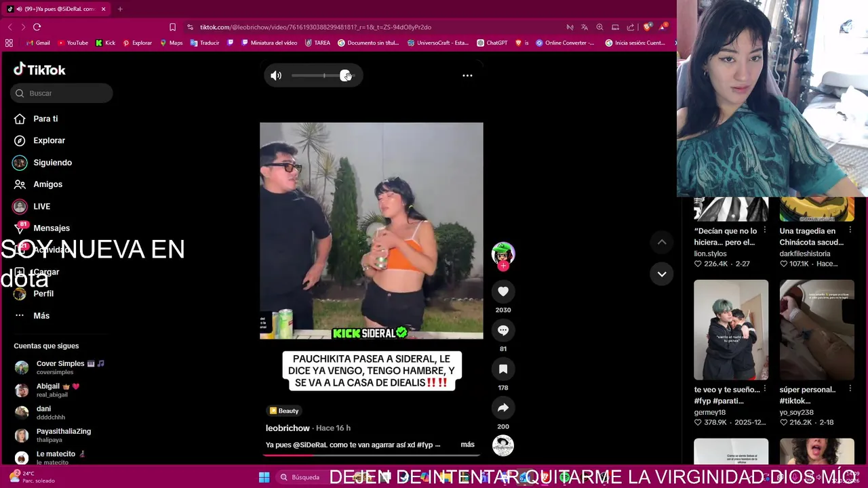868x488 pixels.
Task: Share video using arrow icon
Action: pos(503,408)
